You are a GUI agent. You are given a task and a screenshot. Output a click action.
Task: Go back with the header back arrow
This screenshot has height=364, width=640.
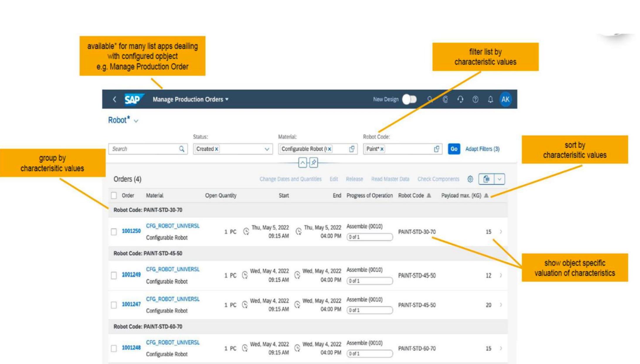click(x=115, y=99)
